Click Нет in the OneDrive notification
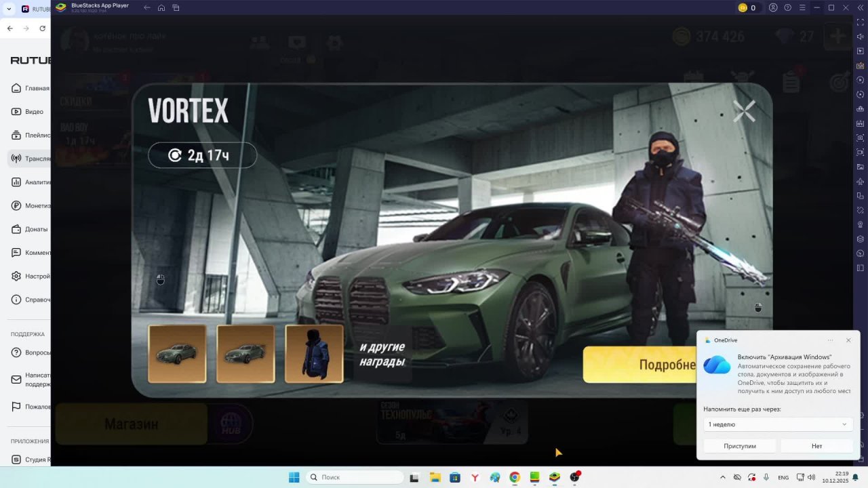The height and width of the screenshot is (488, 868). (816, 446)
